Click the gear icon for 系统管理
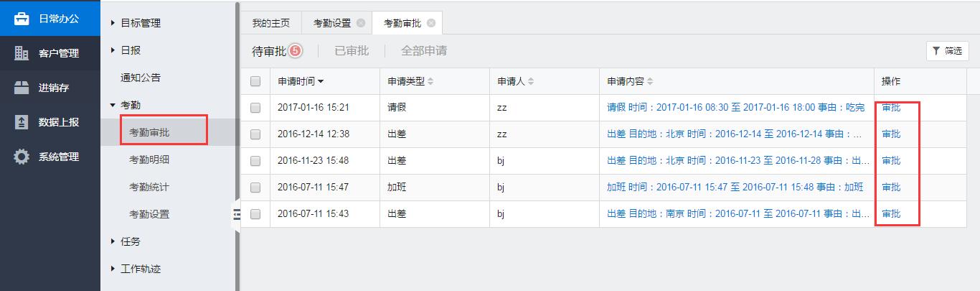 [x=22, y=157]
